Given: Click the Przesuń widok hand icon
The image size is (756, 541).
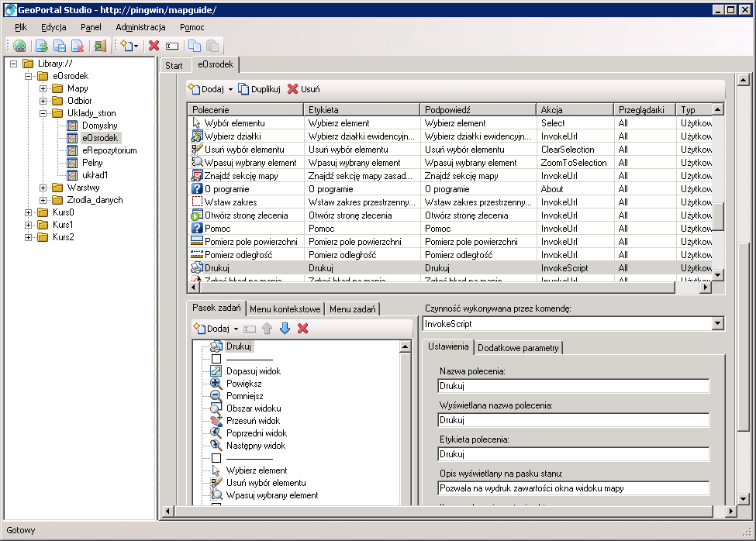Looking at the screenshot, I should pos(216,421).
